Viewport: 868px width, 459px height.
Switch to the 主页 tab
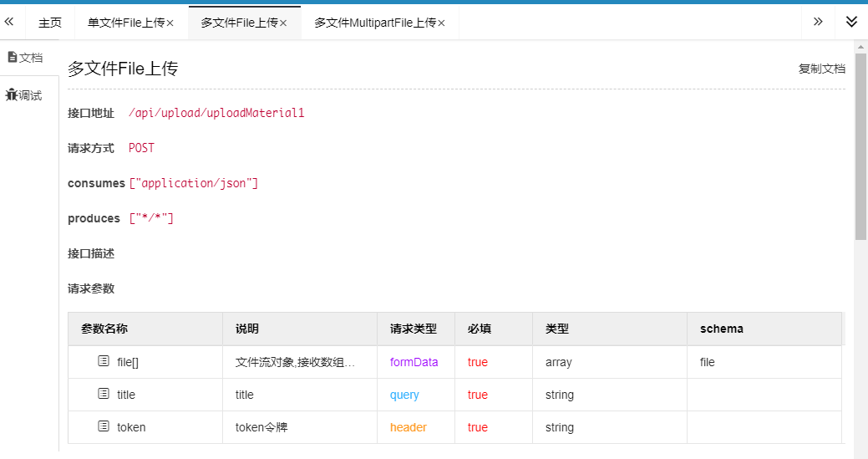tap(50, 23)
